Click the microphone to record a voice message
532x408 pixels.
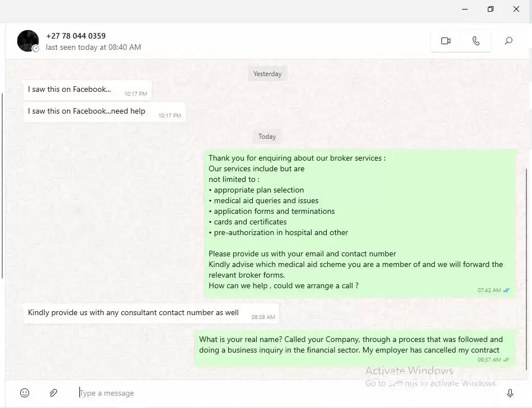click(x=510, y=393)
